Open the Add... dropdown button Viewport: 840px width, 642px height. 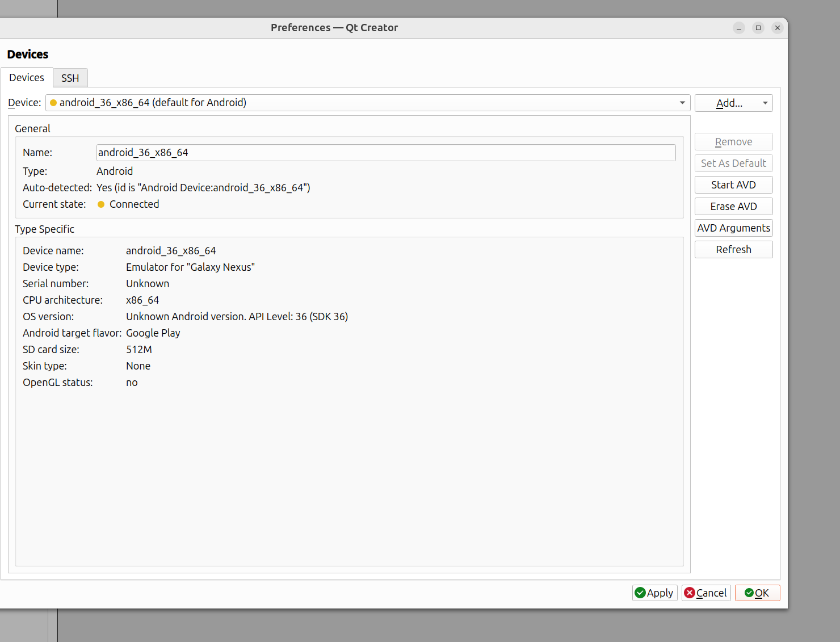[733, 103]
